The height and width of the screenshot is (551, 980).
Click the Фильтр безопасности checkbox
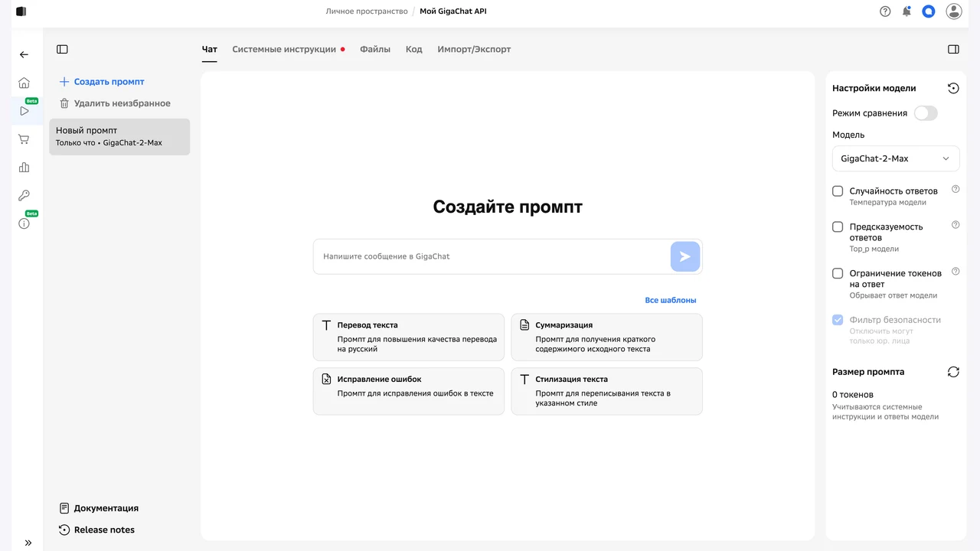838,320
